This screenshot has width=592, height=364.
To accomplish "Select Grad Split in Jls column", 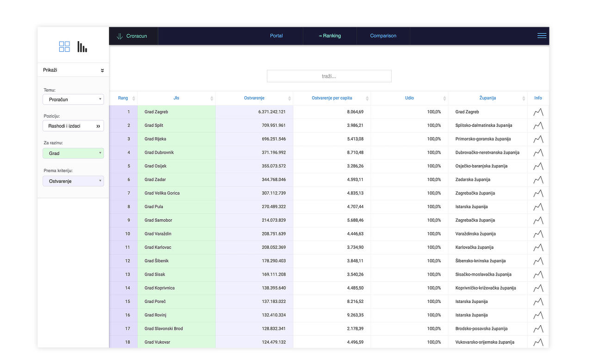I will tap(154, 125).
